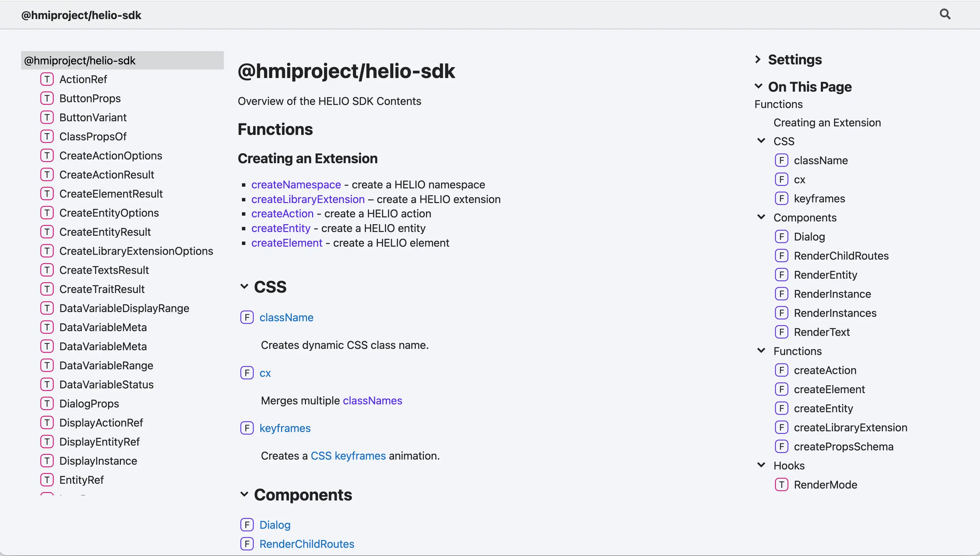Image resolution: width=980 pixels, height=556 pixels.
Task: Click the F icon beside keyframes in main content
Action: pos(247,428)
